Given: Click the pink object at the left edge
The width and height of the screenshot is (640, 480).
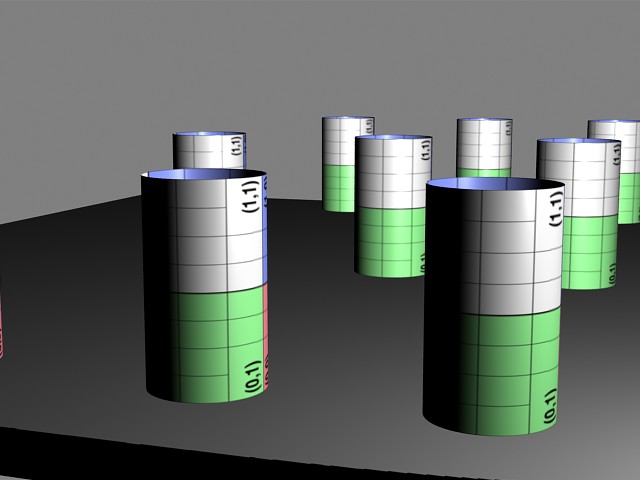Looking at the screenshot, I should pyautogui.click(x=2, y=320).
